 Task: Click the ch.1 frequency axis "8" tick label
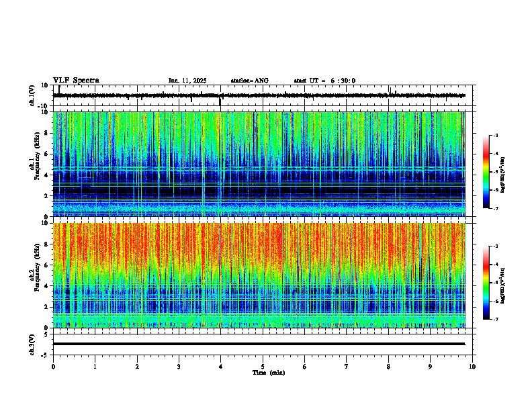[x=47, y=133]
